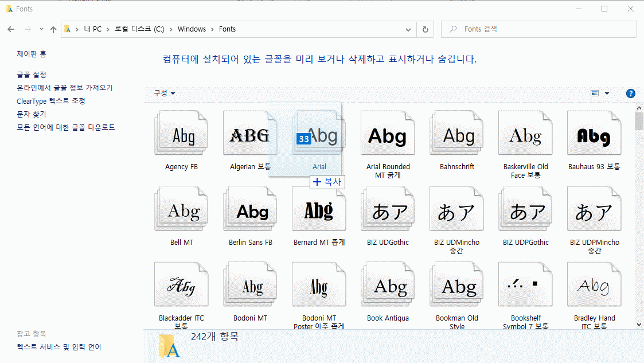Select the Bauhaus 93 font icon
Image resolution: width=644 pixels, height=363 pixels.
click(x=594, y=133)
